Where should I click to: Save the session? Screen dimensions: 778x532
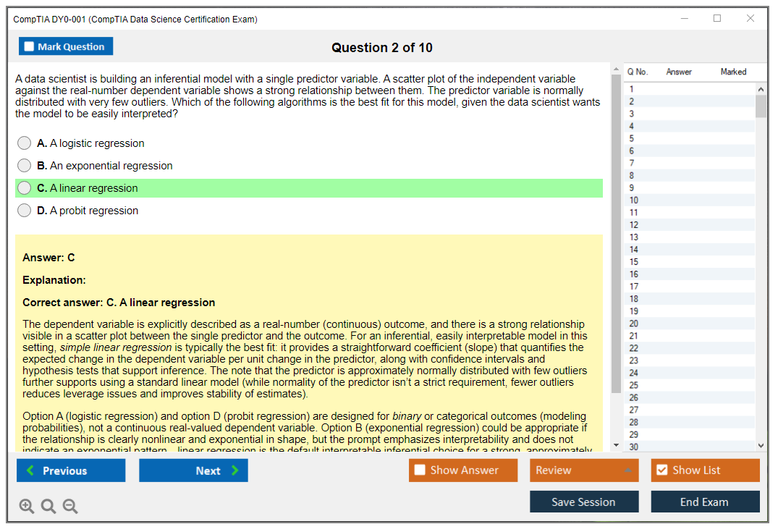click(584, 502)
